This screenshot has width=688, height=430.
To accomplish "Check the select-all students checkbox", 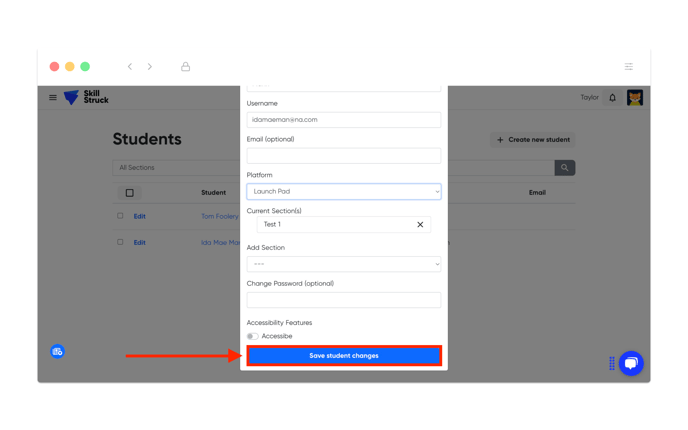I will tap(129, 193).
